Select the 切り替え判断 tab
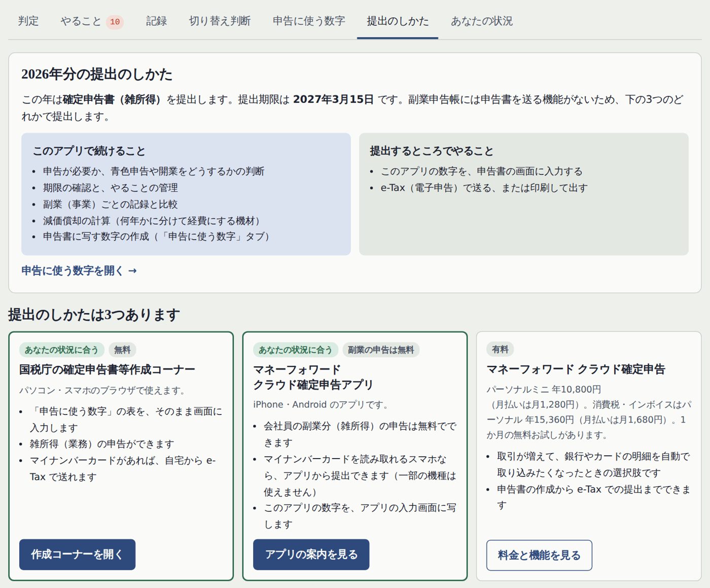The image size is (710, 588). coord(220,21)
